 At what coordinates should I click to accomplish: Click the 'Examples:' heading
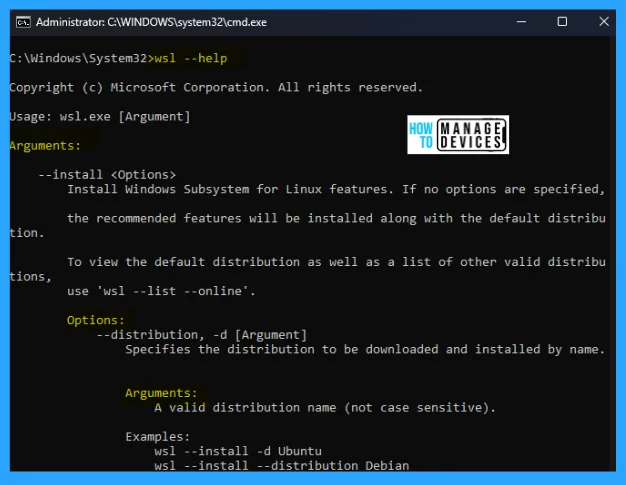coord(158,437)
